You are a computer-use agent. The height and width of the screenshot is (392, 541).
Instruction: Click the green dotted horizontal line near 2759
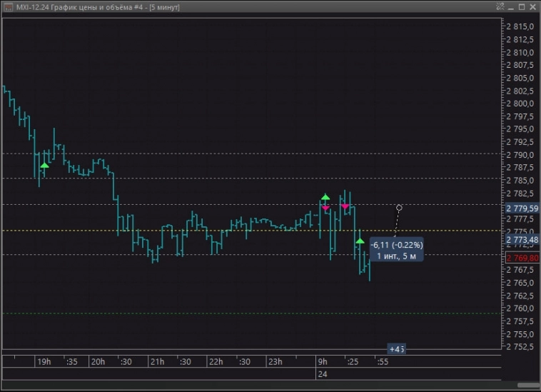click(x=214, y=313)
